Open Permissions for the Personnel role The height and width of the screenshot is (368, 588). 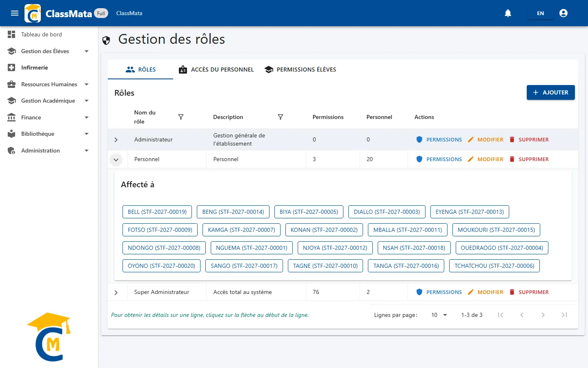[439, 159]
